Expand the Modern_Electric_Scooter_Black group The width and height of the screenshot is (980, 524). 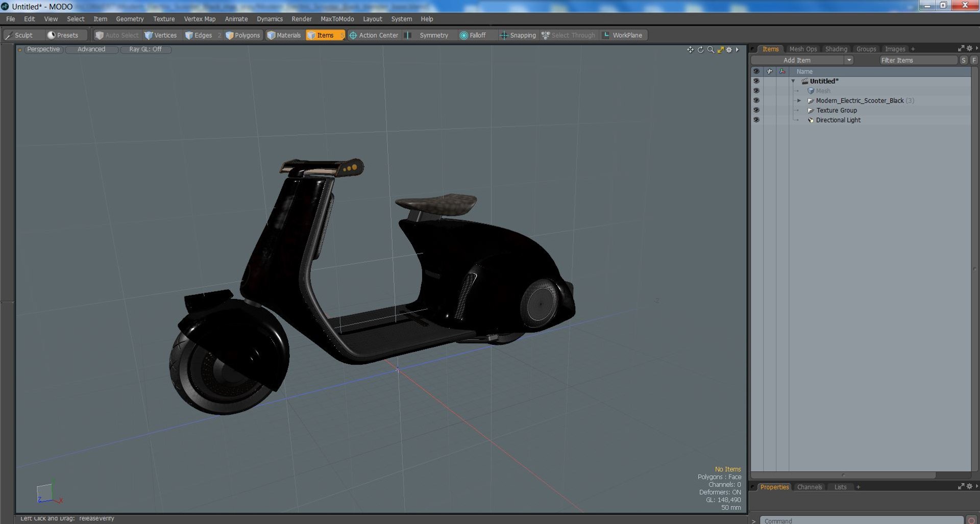pyautogui.click(x=799, y=101)
